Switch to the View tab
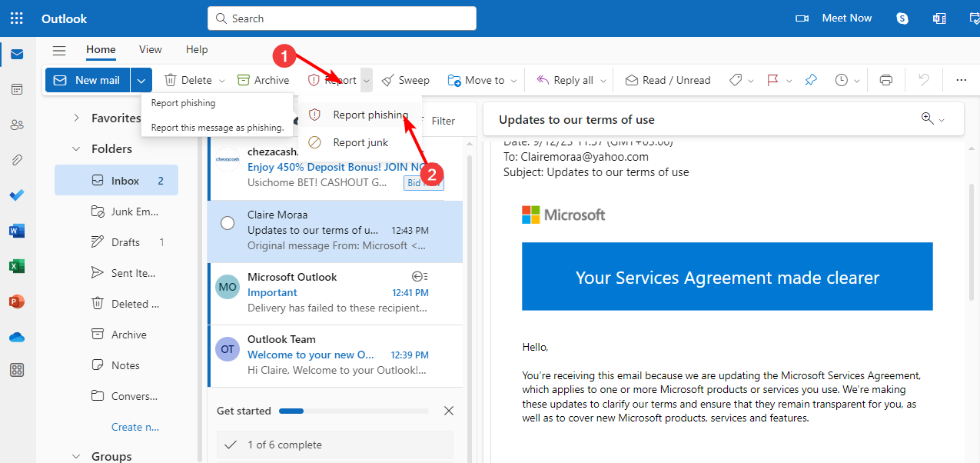Screen dimensions: 980x463 tap(150, 49)
